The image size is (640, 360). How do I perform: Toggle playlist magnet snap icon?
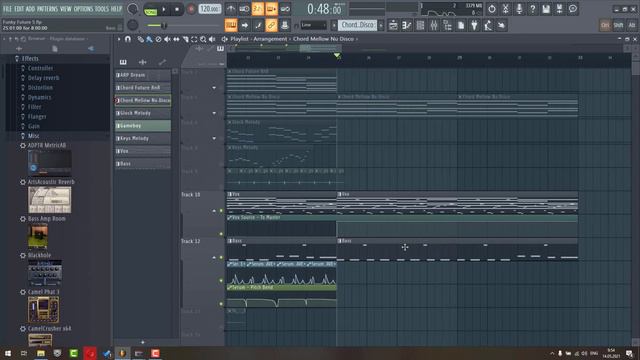(128, 39)
